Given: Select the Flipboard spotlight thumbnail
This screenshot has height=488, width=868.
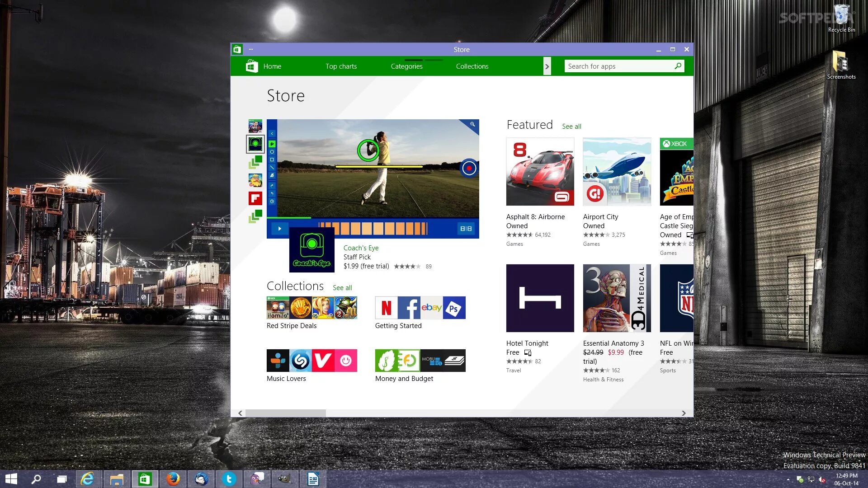Looking at the screenshot, I should pos(255,198).
